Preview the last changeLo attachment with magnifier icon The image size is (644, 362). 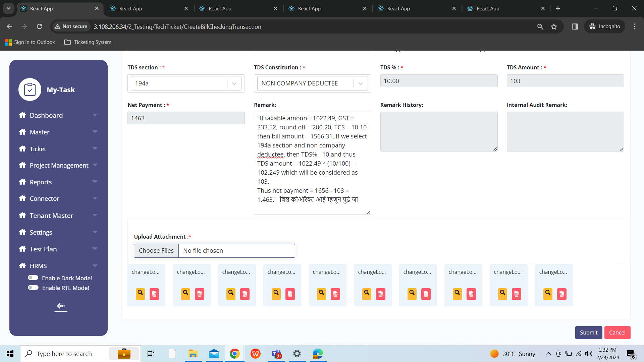coord(548,293)
